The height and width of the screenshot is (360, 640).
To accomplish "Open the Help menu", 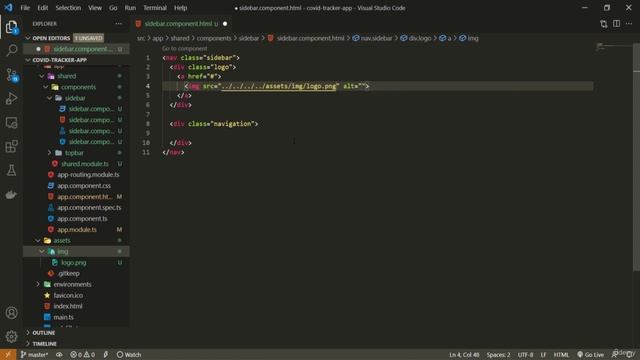I will coord(180,8).
